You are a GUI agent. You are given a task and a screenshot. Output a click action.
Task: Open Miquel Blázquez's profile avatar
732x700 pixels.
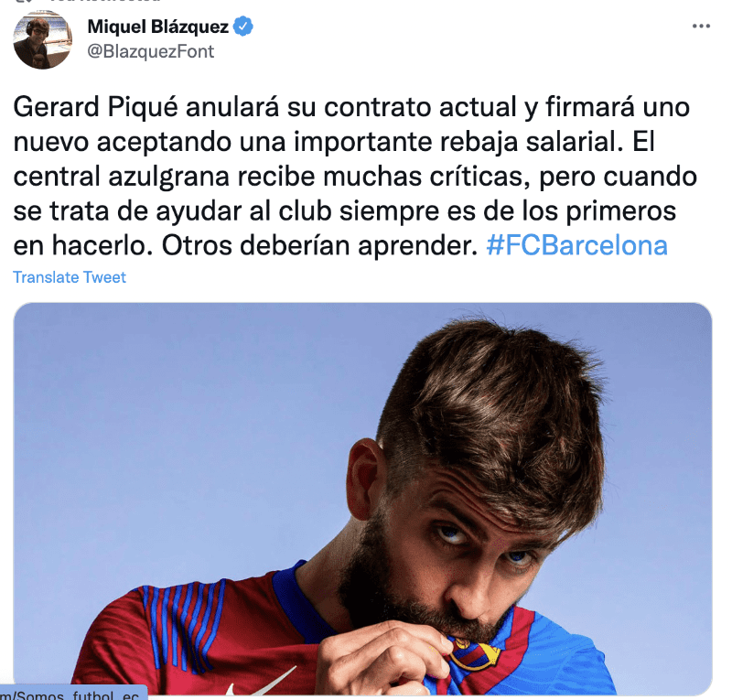pyautogui.click(x=42, y=40)
